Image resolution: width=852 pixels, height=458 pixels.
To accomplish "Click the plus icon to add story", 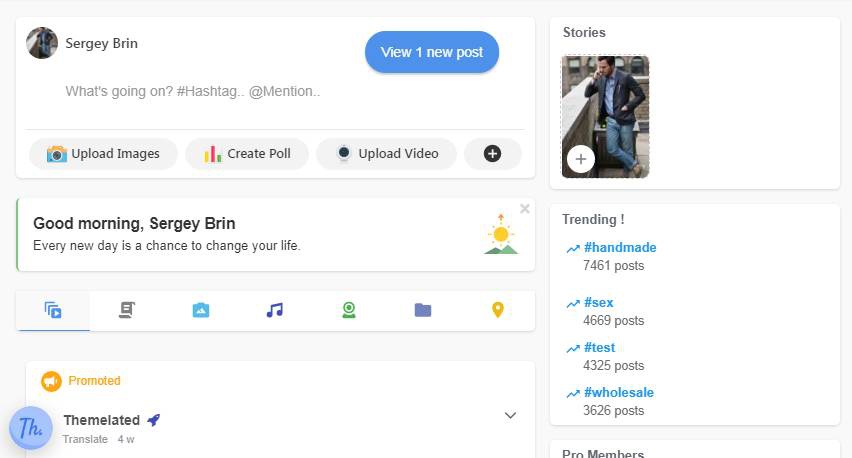I will (581, 159).
